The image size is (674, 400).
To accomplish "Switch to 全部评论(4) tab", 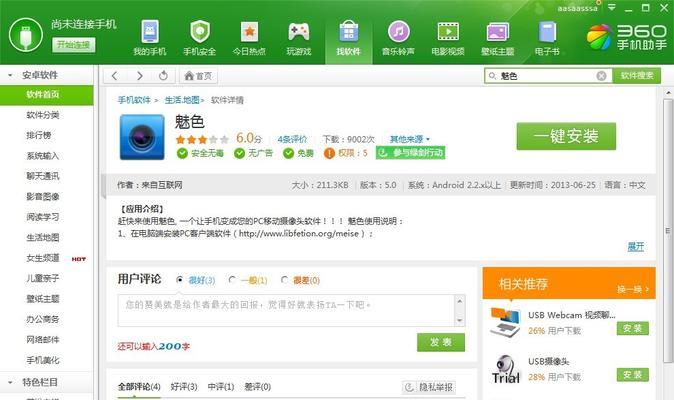I will coord(139,387).
